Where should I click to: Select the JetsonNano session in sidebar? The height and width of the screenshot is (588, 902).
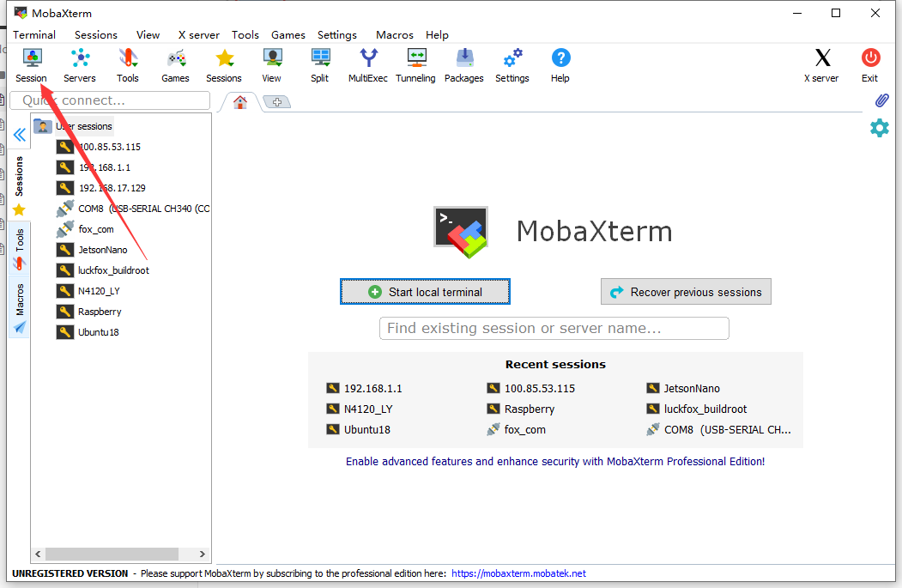tap(102, 250)
